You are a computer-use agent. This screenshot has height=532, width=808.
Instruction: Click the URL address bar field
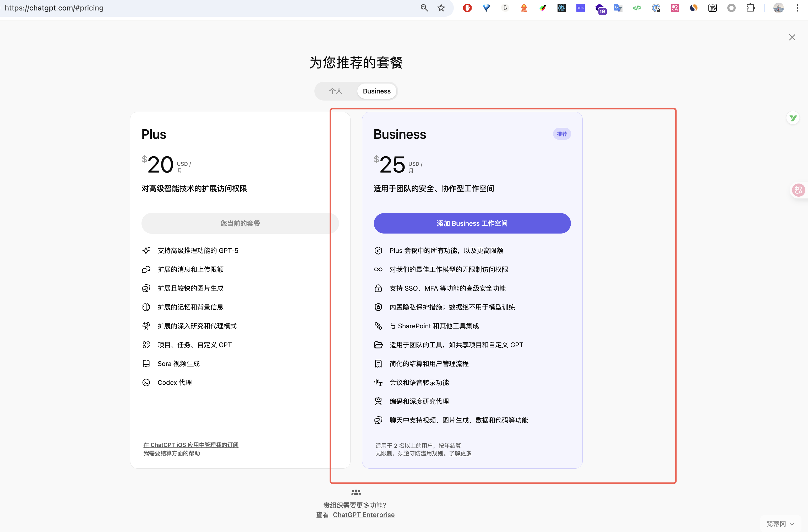(204, 8)
